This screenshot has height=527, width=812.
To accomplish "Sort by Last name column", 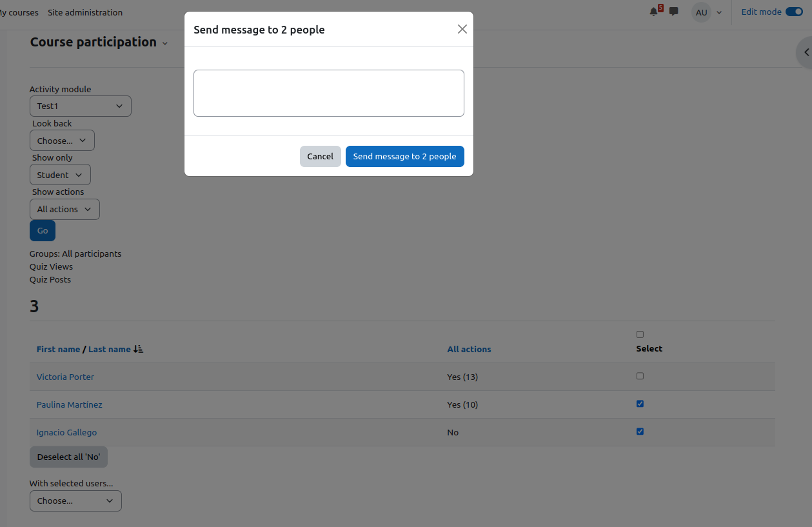I will [x=110, y=349].
